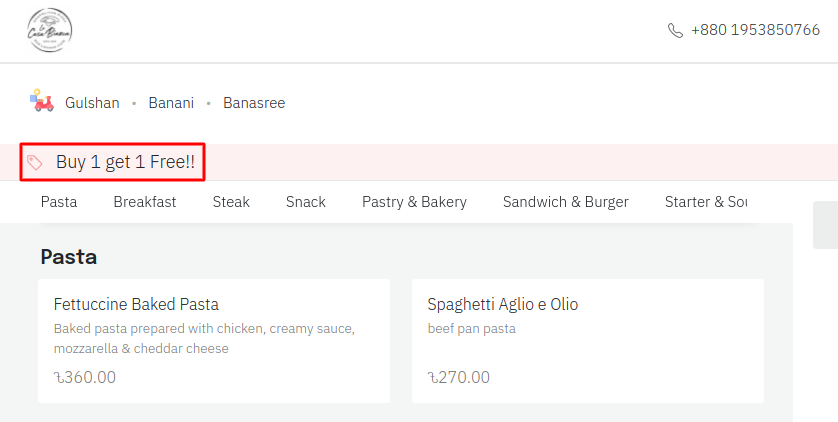This screenshot has width=838, height=422.
Task: Choose the Banasree location
Action: [x=254, y=103]
